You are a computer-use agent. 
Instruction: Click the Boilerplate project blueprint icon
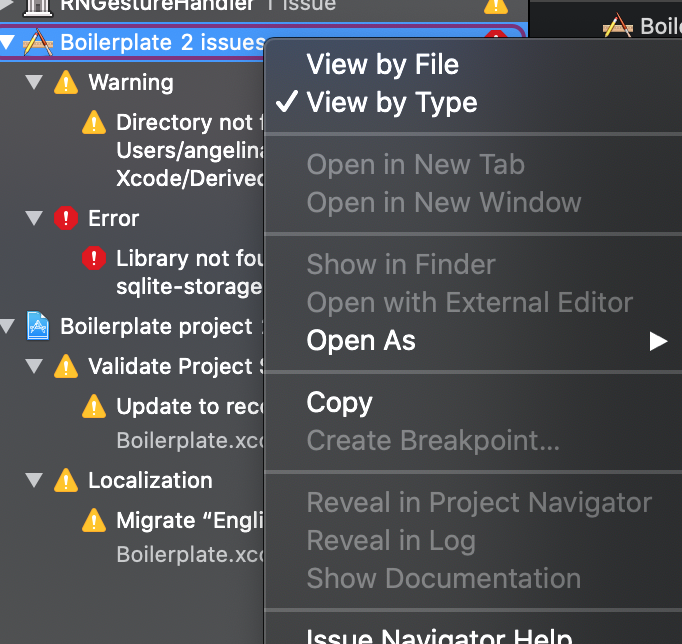(38, 326)
